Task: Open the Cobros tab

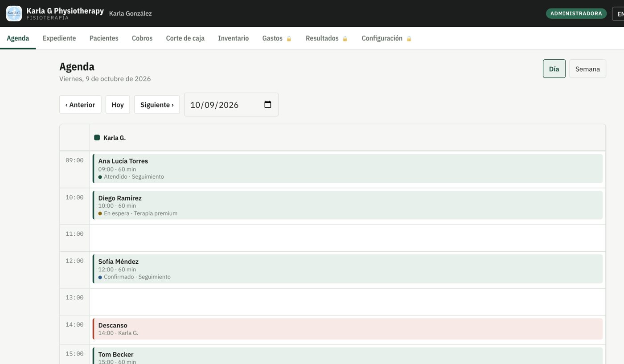Action: coord(142,38)
